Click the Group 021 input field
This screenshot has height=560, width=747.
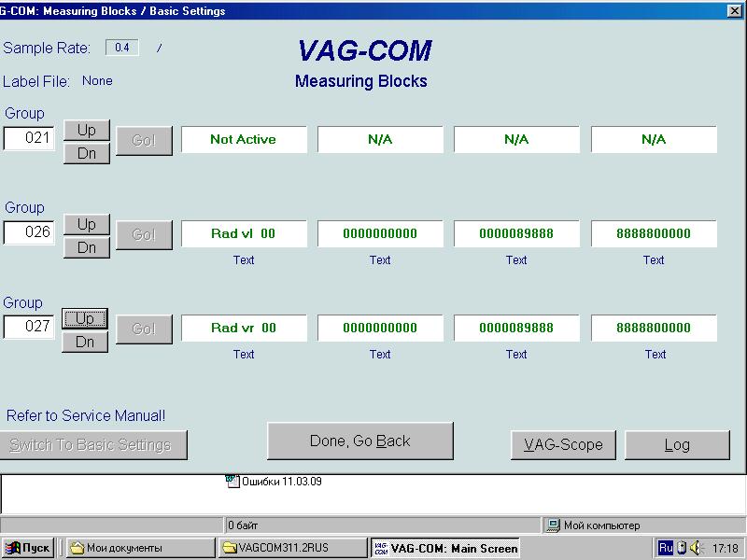pyautogui.click(x=29, y=138)
